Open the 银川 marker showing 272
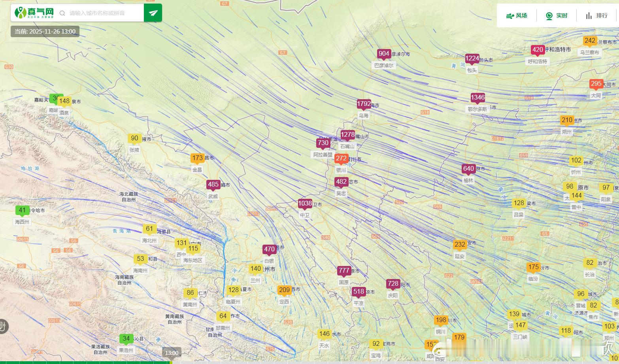This screenshot has width=619, height=364. point(341,158)
